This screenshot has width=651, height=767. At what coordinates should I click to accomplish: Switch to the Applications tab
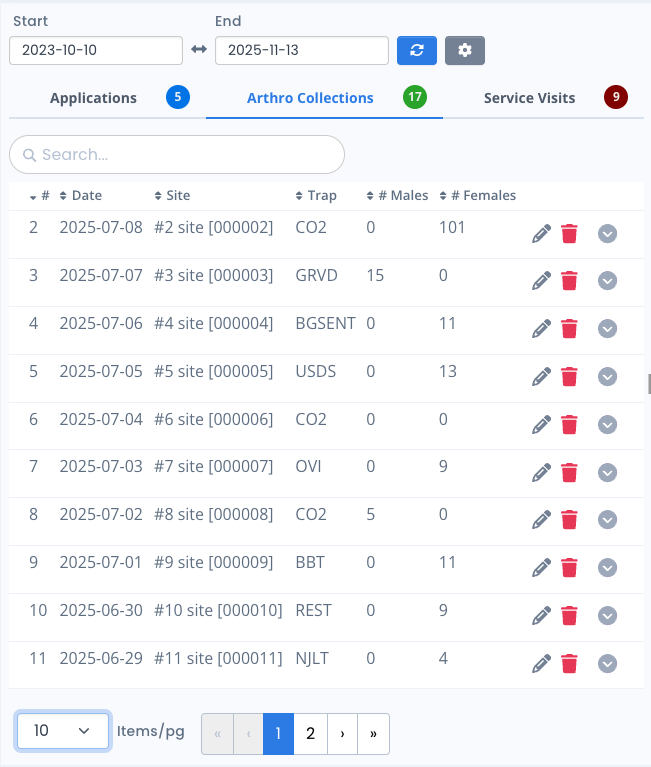(x=93, y=98)
